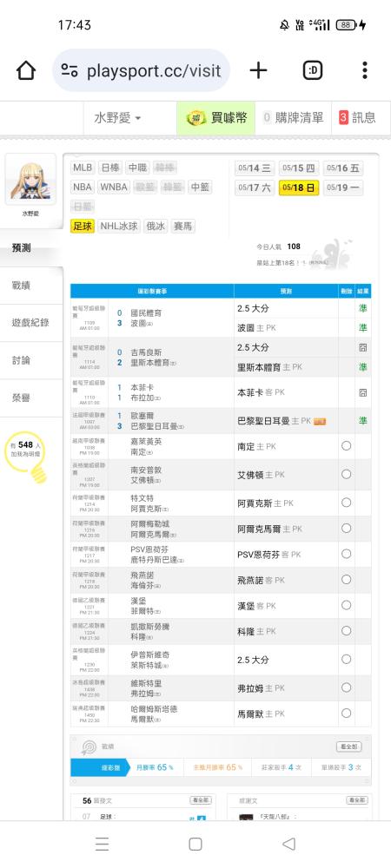Select the 足球 football filter

(83, 226)
